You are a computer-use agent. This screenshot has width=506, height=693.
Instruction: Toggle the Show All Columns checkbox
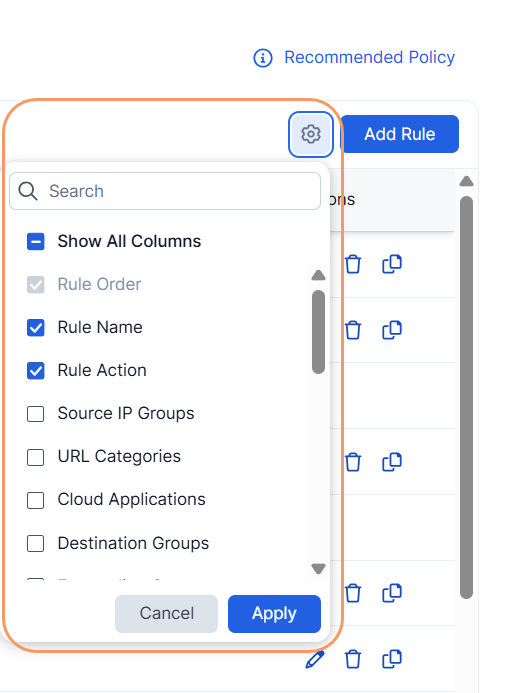pyautogui.click(x=35, y=241)
